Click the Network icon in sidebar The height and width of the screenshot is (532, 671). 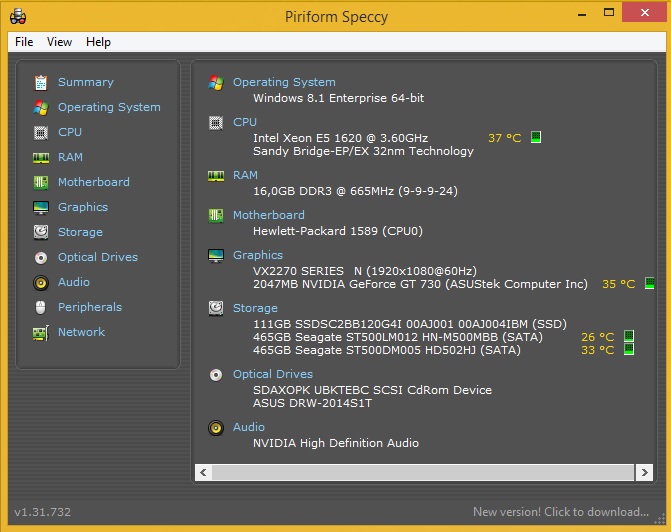click(41, 332)
